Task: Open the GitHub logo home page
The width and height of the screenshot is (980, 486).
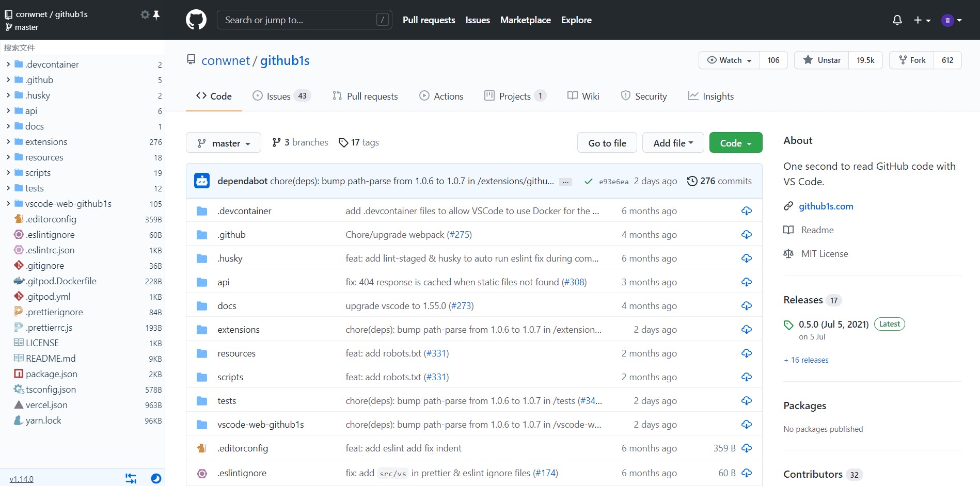Action: click(196, 20)
